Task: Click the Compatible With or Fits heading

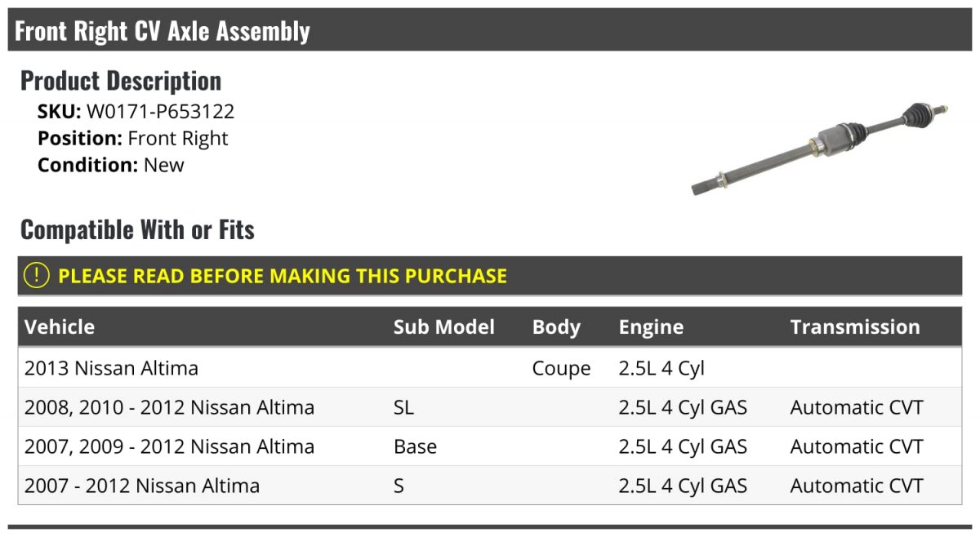Action: [x=137, y=230]
